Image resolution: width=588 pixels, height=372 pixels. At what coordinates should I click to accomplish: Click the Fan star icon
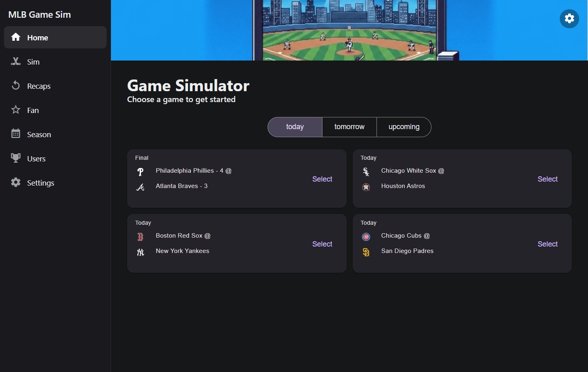(16, 110)
